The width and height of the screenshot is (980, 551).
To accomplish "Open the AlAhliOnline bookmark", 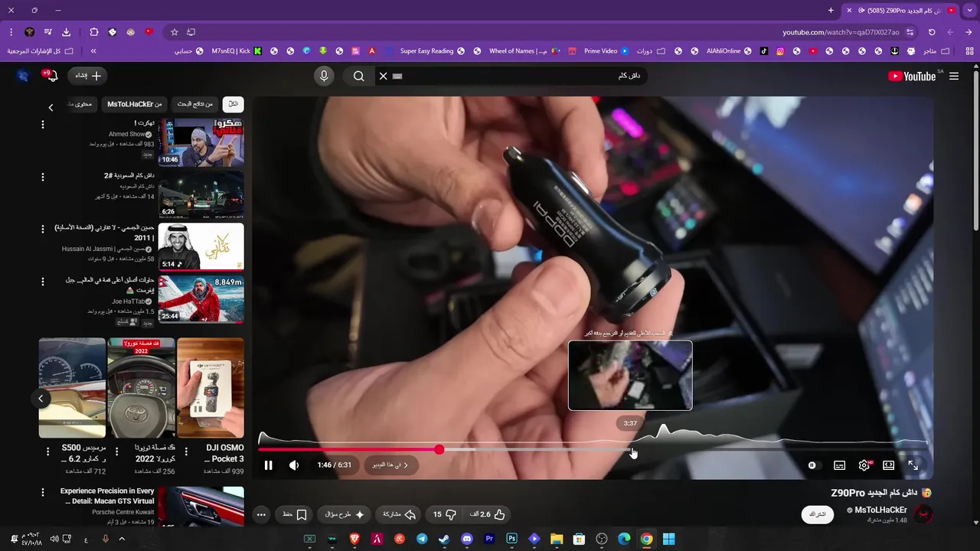I will (728, 51).
